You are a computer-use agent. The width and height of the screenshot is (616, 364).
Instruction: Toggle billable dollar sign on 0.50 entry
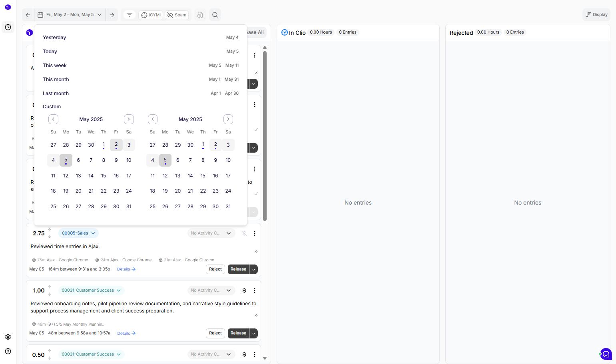click(244, 354)
